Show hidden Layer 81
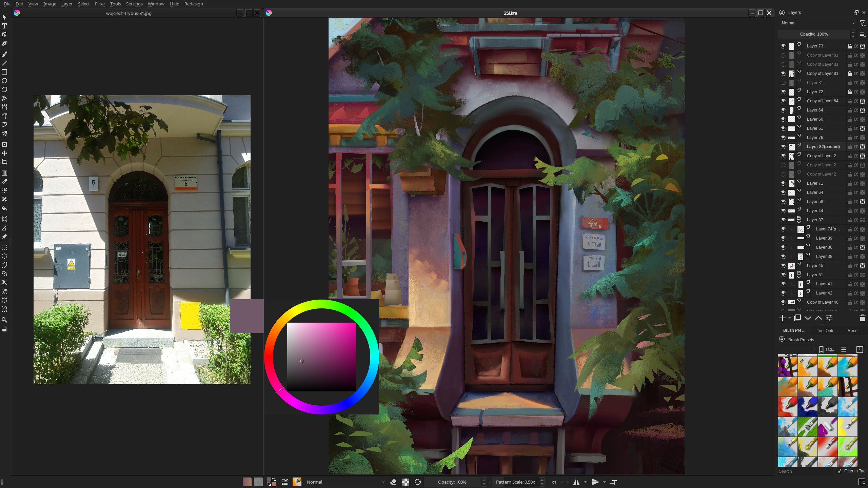The image size is (868, 488). click(x=783, y=83)
